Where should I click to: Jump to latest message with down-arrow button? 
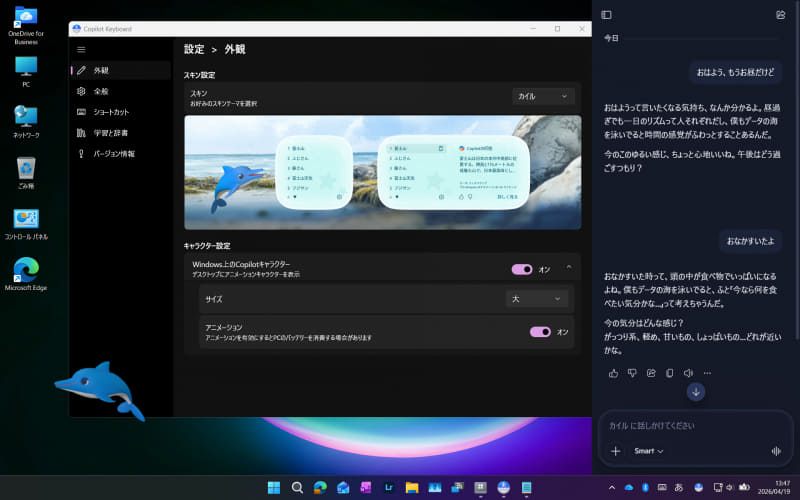pos(696,392)
